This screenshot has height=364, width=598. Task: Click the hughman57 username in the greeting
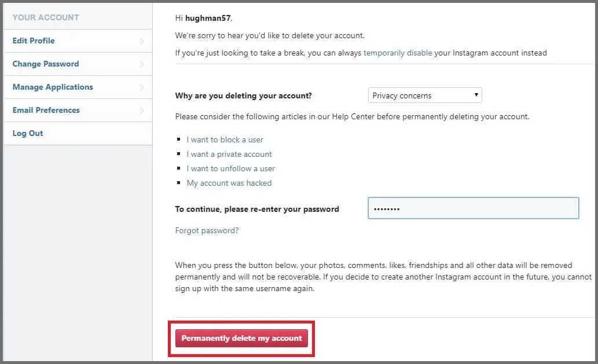pyautogui.click(x=208, y=18)
